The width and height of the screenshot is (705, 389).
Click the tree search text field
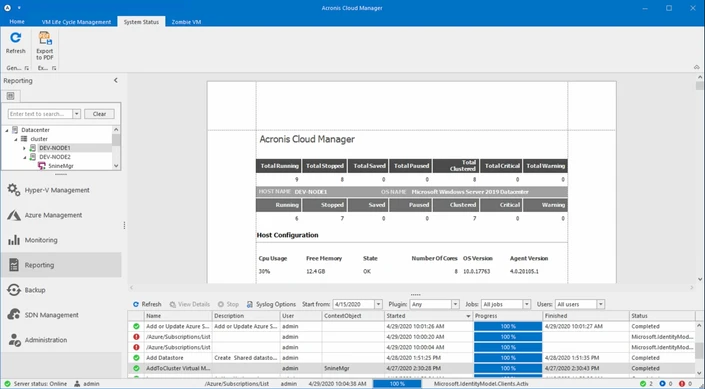(40, 114)
